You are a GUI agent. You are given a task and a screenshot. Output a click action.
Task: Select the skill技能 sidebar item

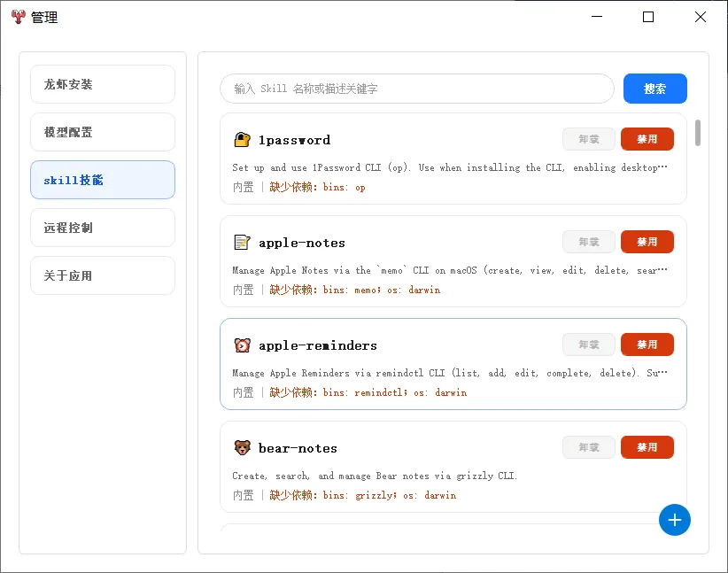pyautogui.click(x=103, y=180)
